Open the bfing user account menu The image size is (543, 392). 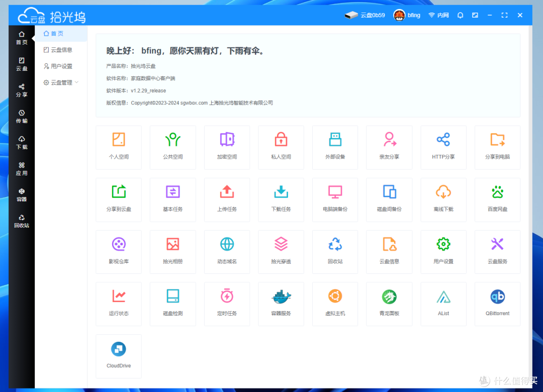point(407,15)
